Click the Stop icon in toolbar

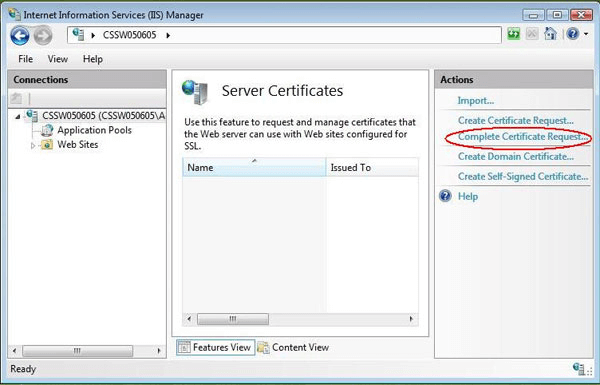(532, 34)
